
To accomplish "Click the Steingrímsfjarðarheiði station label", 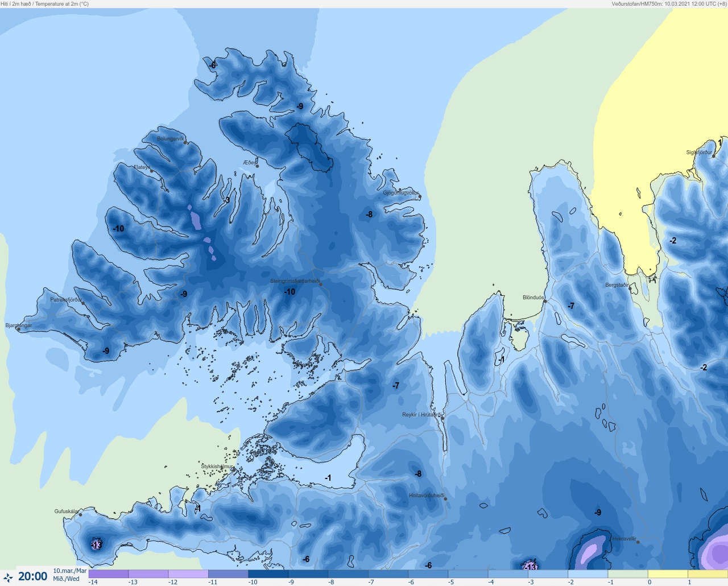I will point(295,281).
